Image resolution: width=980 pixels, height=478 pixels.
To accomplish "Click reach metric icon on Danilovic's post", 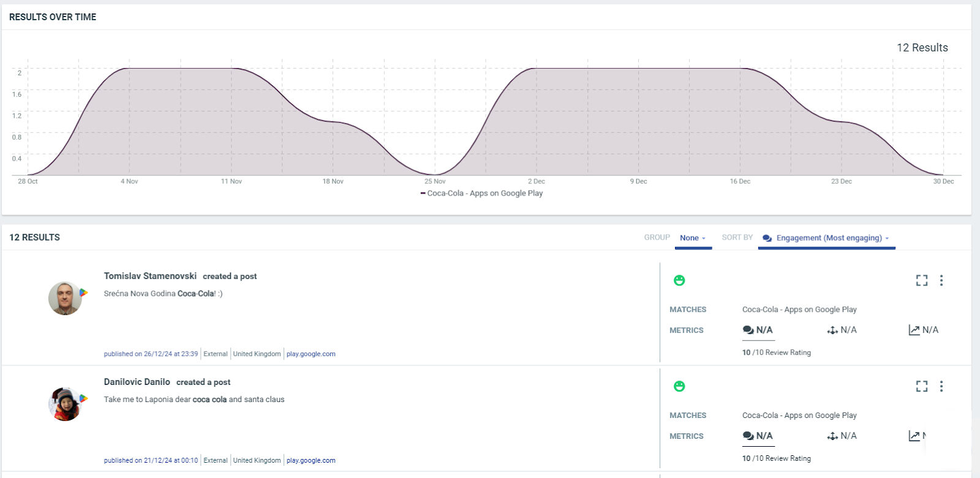I will 832,436.
